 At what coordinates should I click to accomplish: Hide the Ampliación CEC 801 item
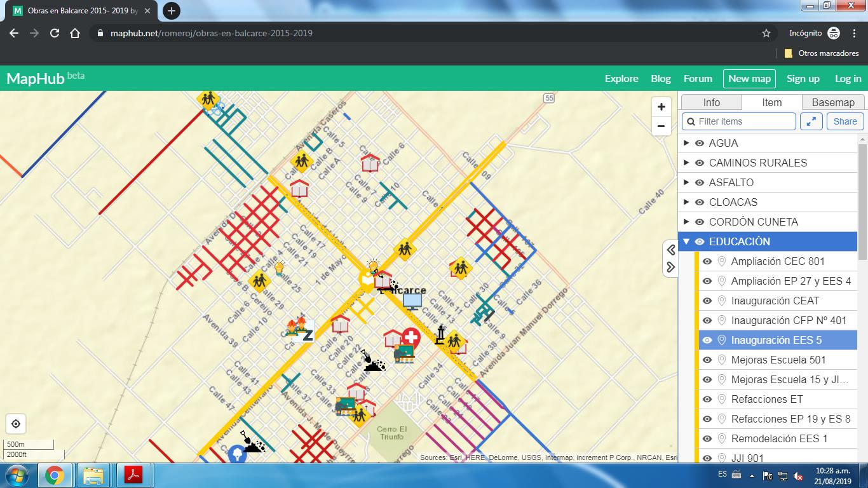[x=707, y=261]
